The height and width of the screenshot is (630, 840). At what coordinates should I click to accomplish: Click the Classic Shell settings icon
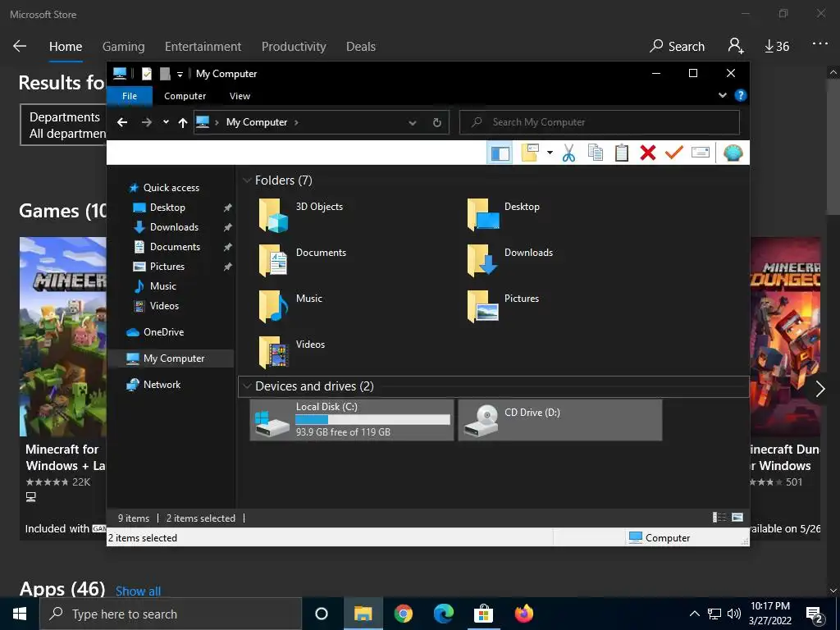pos(733,153)
